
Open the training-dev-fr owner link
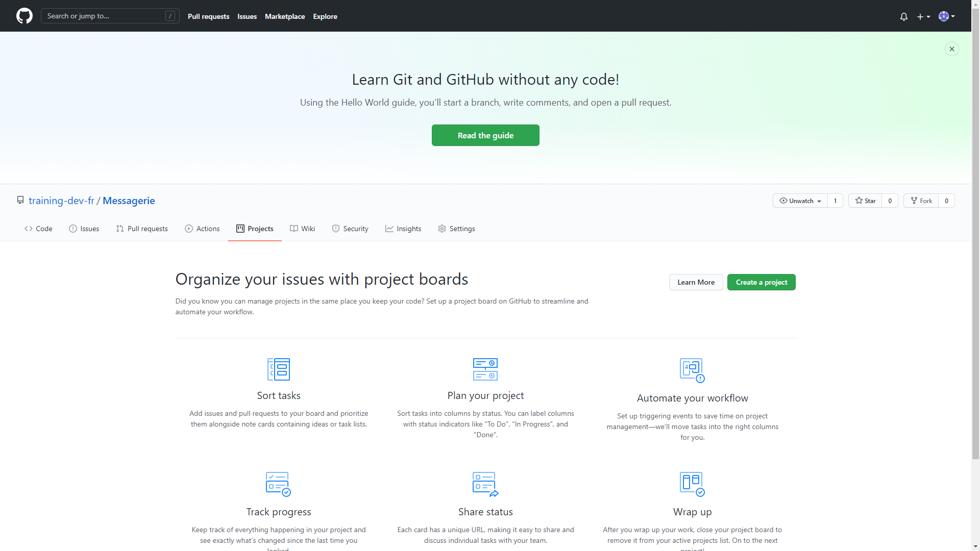(61, 201)
